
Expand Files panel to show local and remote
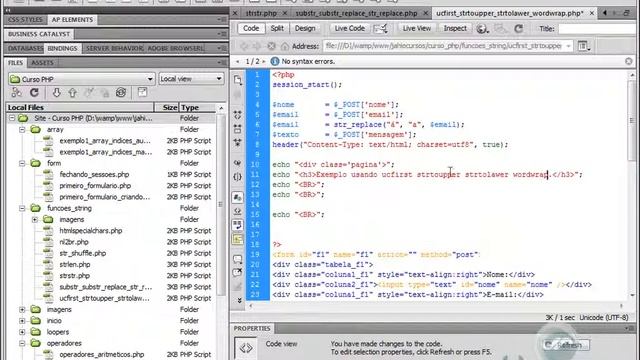[x=142, y=92]
